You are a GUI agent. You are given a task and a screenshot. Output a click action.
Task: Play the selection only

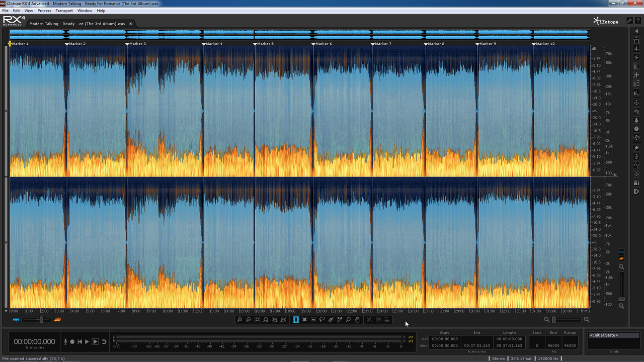pyautogui.click(x=95, y=342)
